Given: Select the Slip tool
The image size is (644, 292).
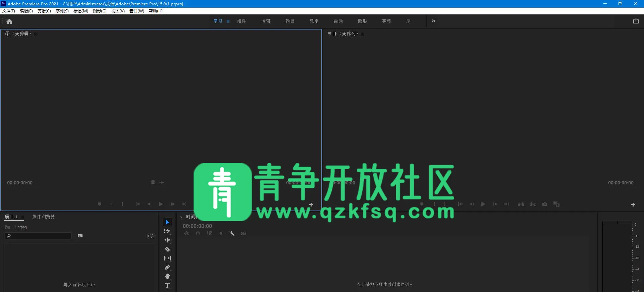Looking at the screenshot, I should click(167, 258).
